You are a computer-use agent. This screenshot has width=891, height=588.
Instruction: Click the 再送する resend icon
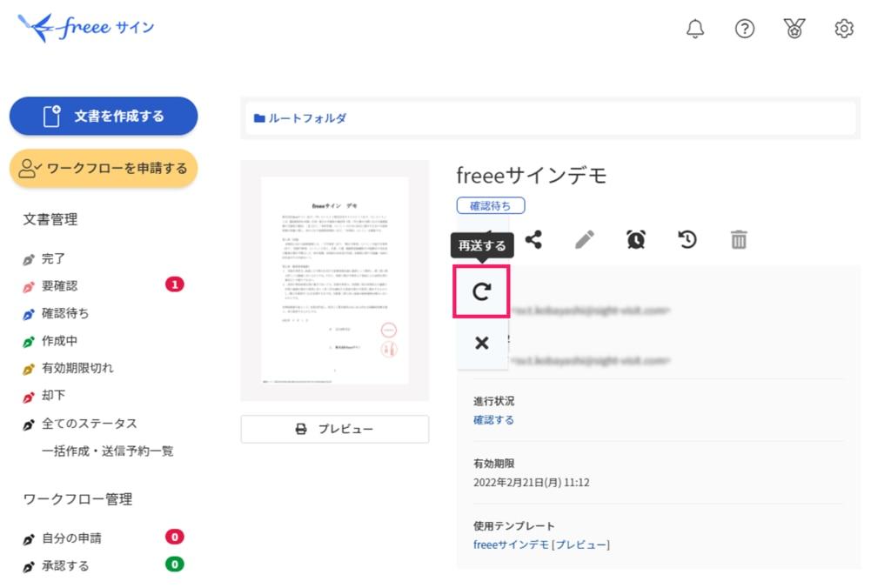click(x=481, y=291)
